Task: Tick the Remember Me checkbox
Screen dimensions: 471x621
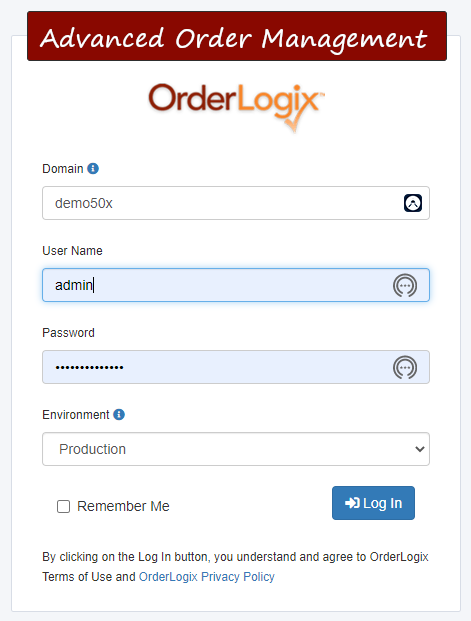Action: [x=63, y=506]
